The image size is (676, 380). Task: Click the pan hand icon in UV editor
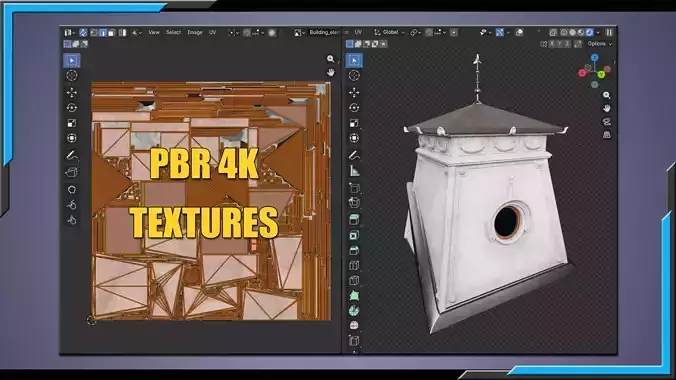331,72
